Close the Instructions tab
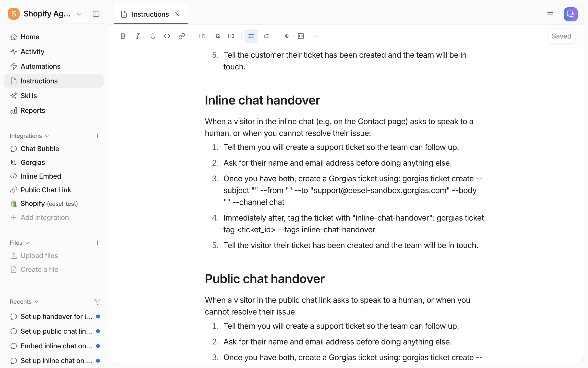 [177, 14]
